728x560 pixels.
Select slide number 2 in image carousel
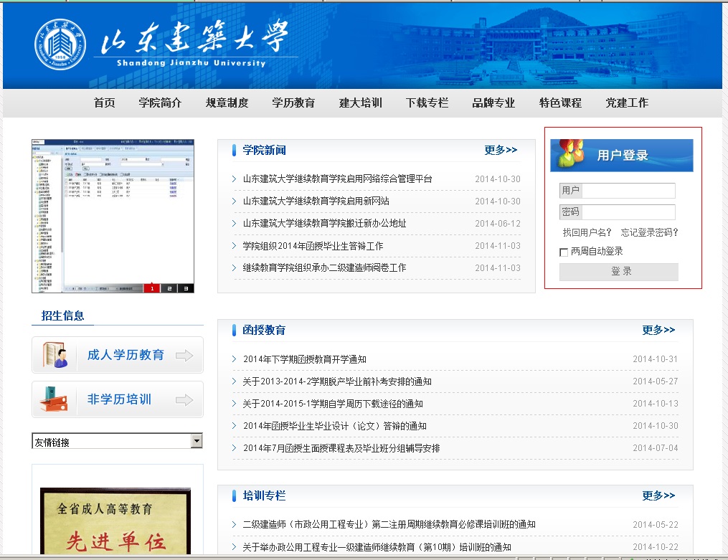point(169,288)
